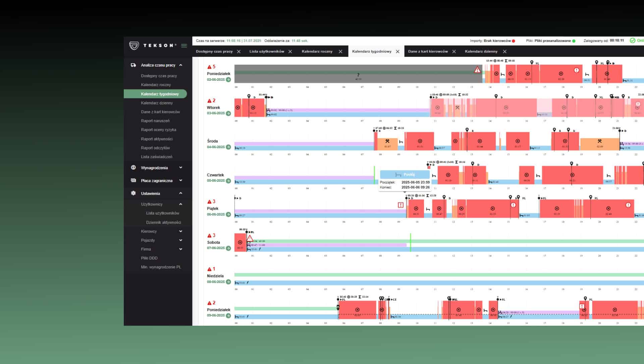The width and height of the screenshot is (644, 364).
Task: Click the red exclamation square on Piątek row
Action: pos(400,205)
